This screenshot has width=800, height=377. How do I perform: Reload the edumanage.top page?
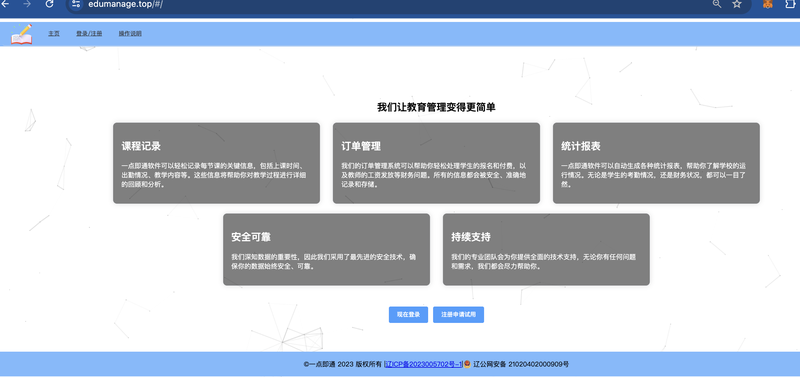49,4
